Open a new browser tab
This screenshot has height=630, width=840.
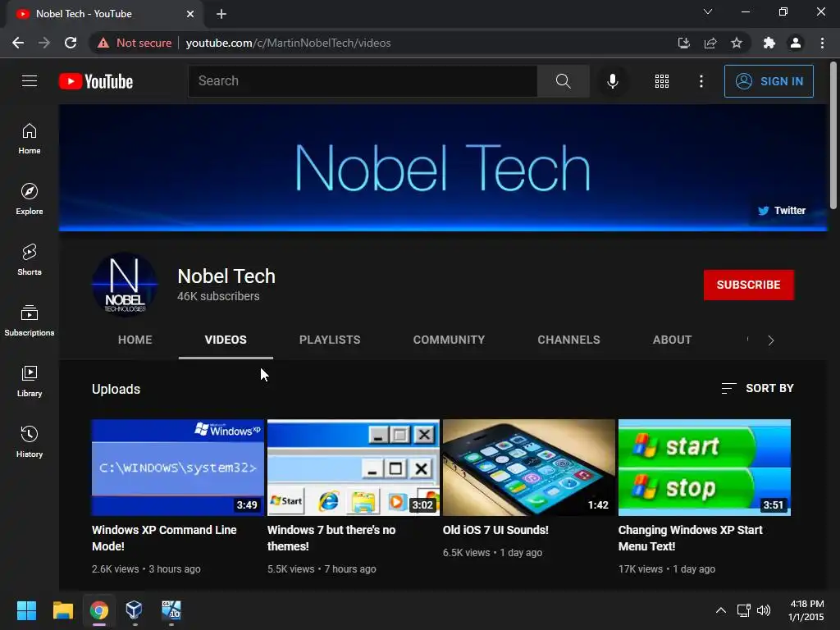[x=221, y=14]
